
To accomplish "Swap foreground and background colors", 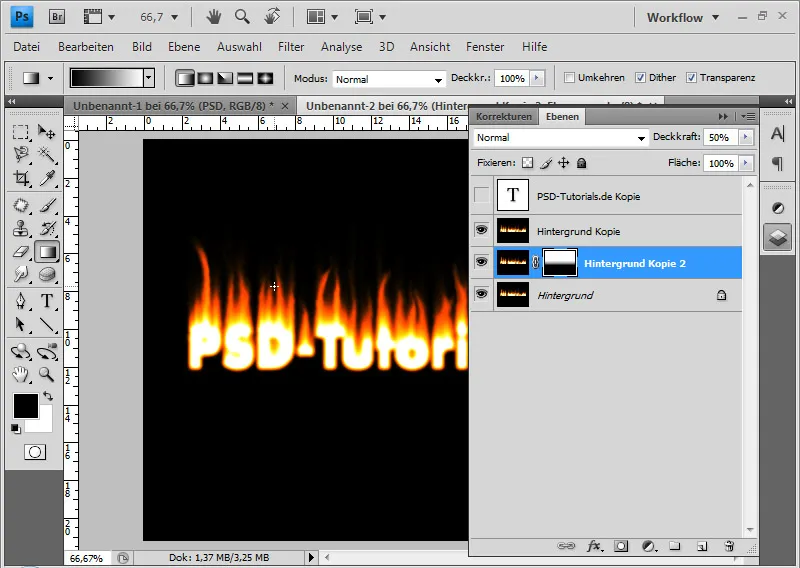I will point(48,396).
